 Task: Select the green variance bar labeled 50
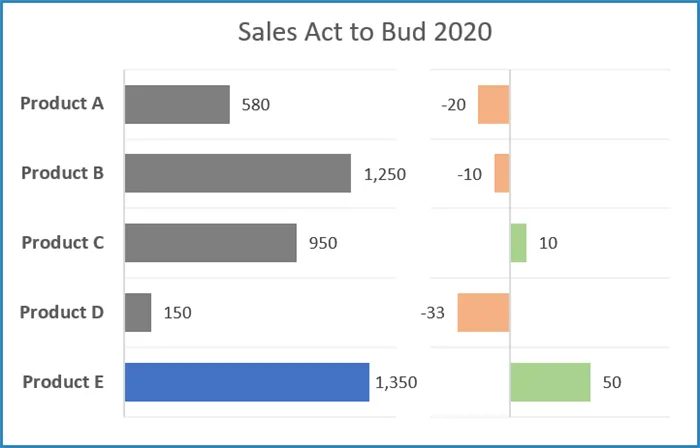(550, 381)
